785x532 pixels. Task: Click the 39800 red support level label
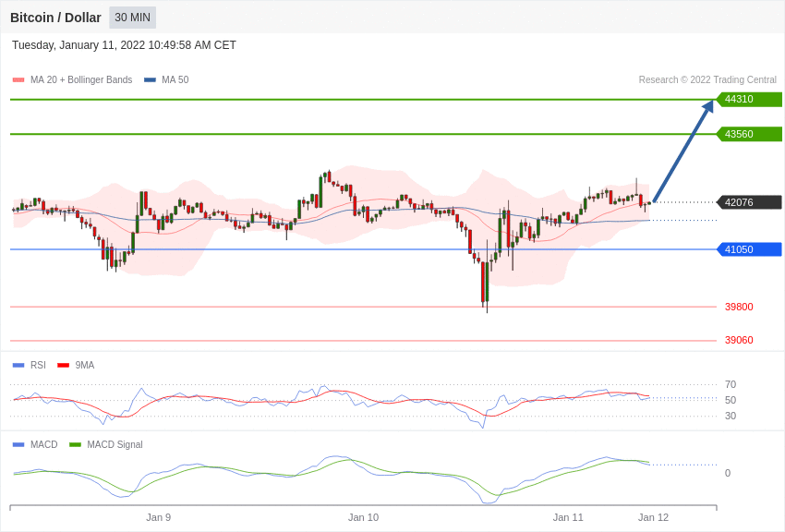tap(739, 307)
